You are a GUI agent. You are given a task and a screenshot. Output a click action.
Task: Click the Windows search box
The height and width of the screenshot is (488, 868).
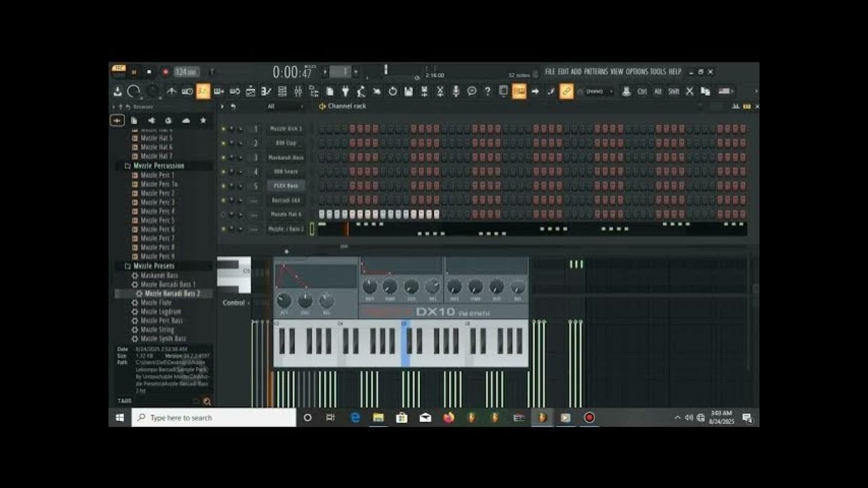(x=214, y=418)
